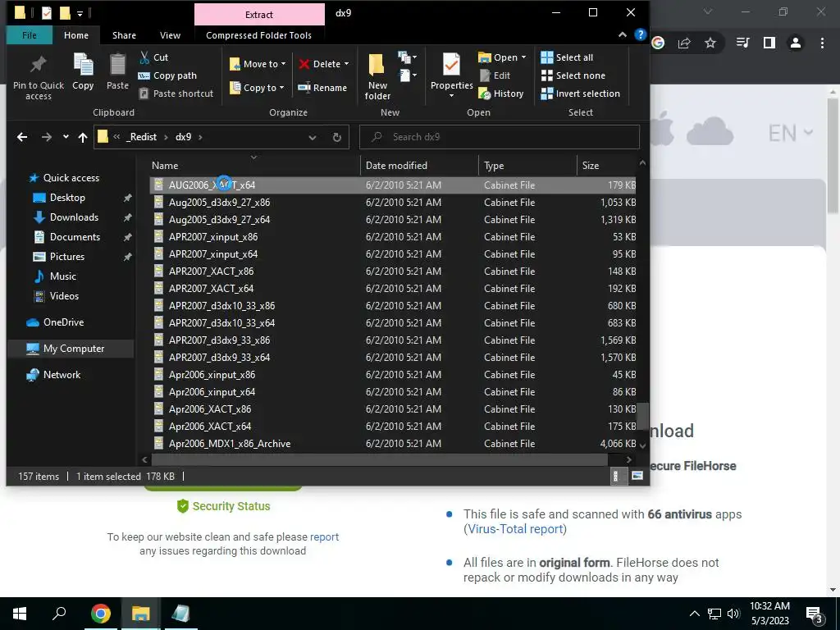840x630 pixels.
Task: Select all files in folder
Action: [567, 57]
